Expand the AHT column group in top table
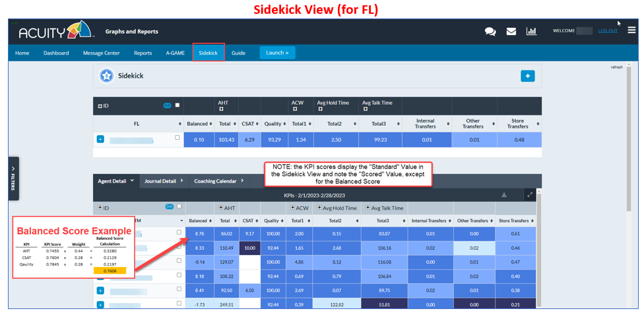 click(222, 110)
